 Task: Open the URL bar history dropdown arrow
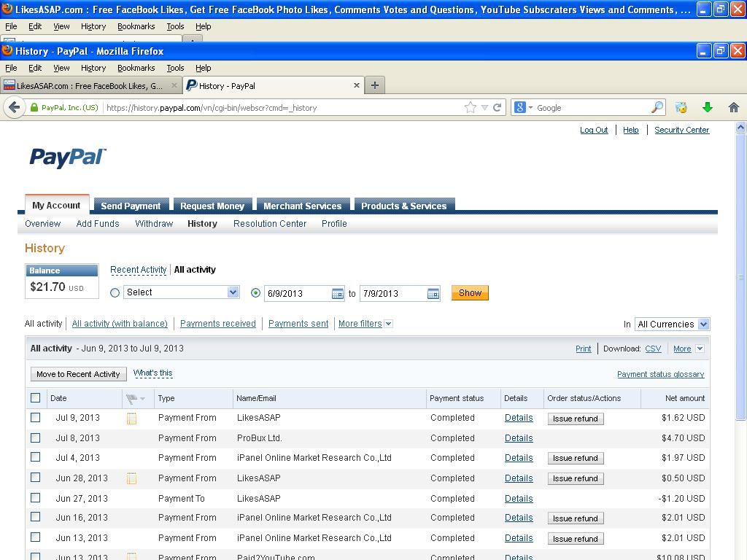(484, 108)
